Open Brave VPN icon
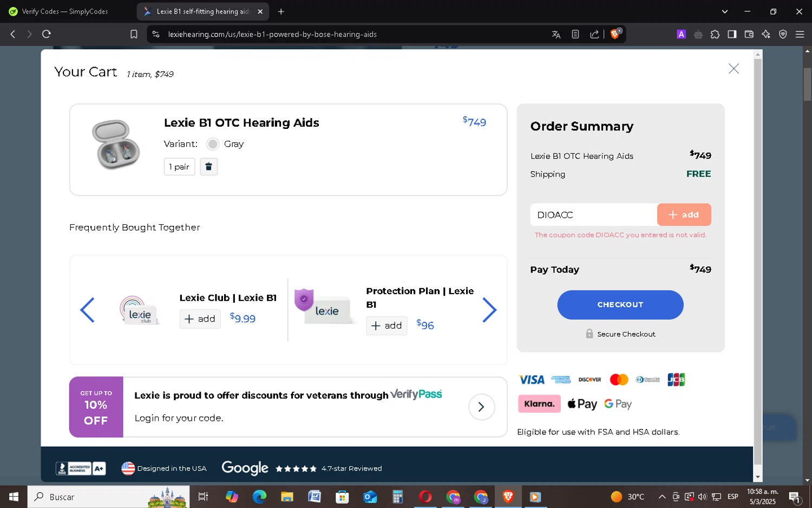Screen dimensions: 812x508 click(783, 34)
